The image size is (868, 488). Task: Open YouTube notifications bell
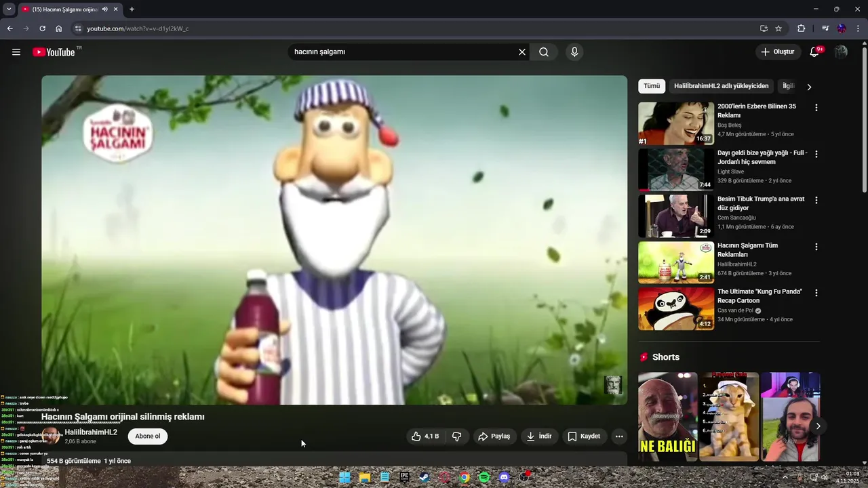click(x=815, y=52)
